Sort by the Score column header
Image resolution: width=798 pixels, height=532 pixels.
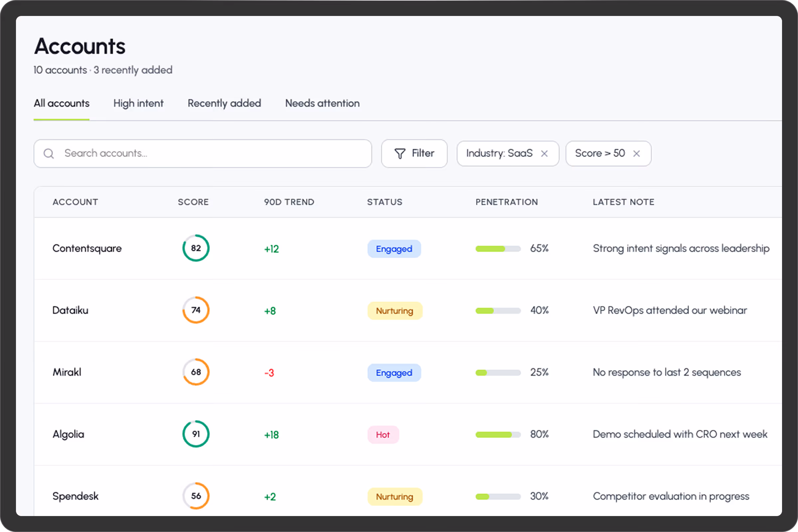pos(193,202)
